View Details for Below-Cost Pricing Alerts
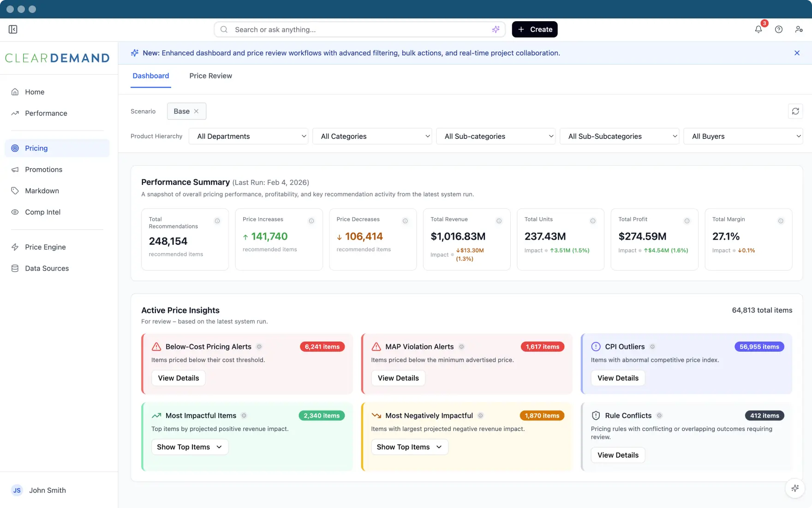Image resolution: width=812 pixels, height=508 pixels. click(179, 378)
